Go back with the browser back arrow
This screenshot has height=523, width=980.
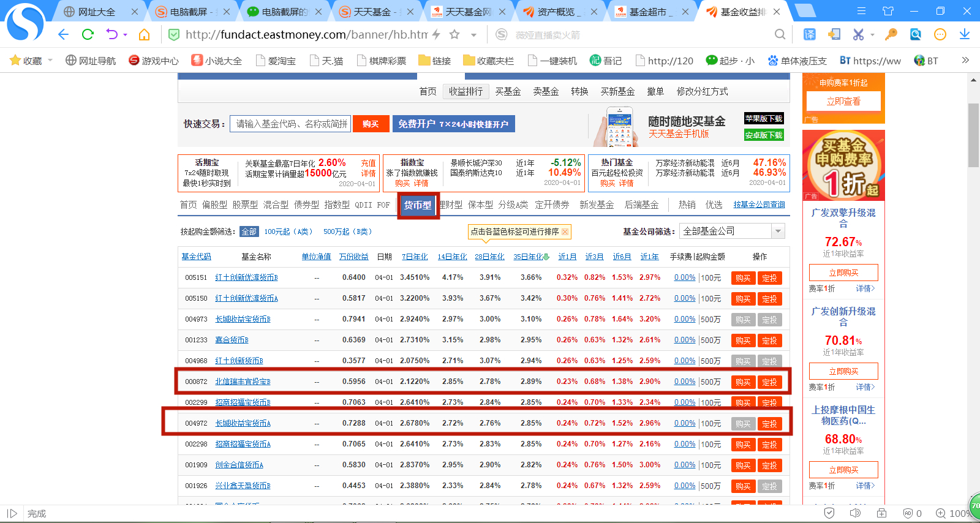pos(63,34)
